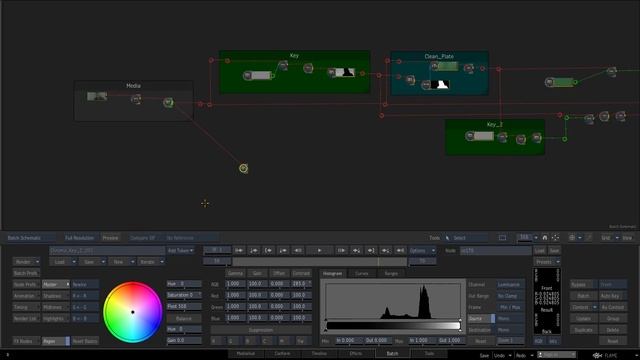Open the Presets dropdown

547,262
